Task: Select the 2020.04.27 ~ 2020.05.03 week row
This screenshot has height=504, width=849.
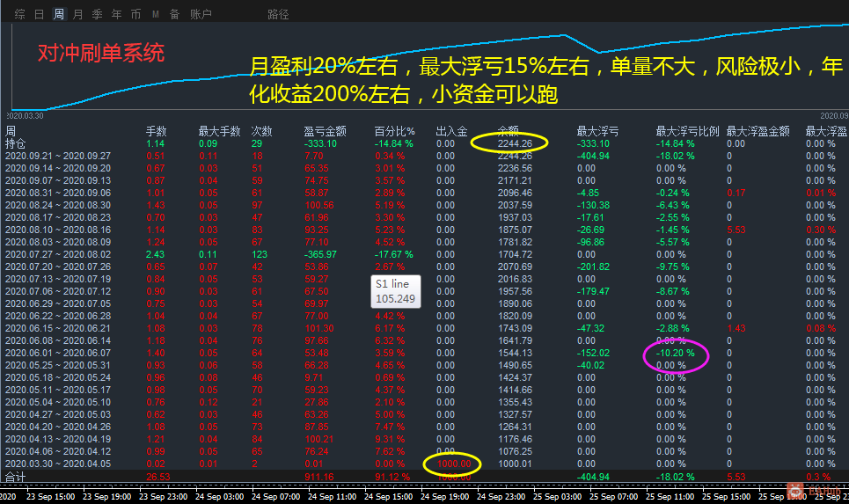Action: (58, 414)
